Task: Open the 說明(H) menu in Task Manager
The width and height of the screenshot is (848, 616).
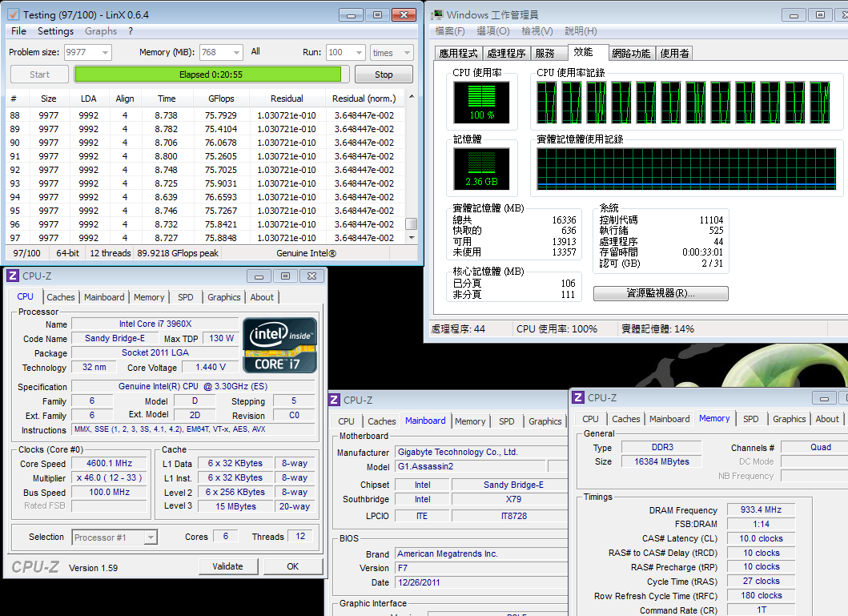Action: tap(581, 30)
